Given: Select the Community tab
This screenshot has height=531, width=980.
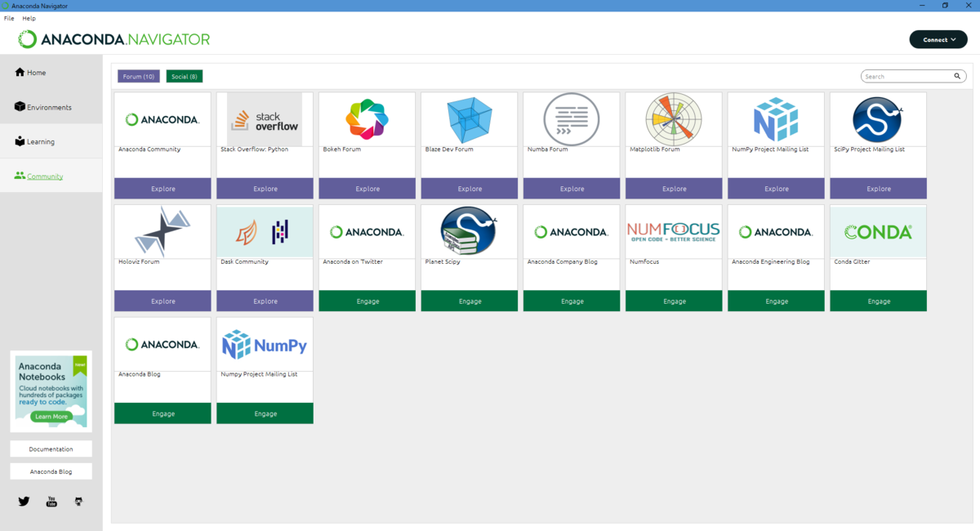Looking at the screenshot, I should pyautogui.click(x=51, y=176).
